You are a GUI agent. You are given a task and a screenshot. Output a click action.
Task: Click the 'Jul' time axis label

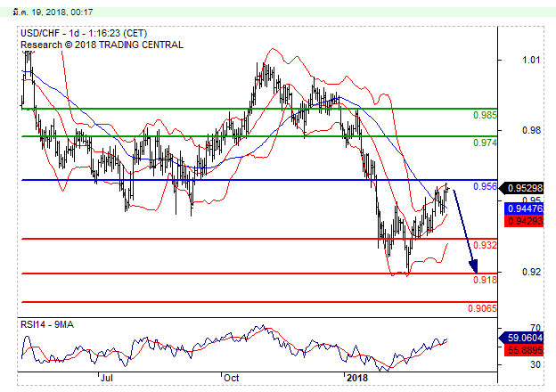pyautogui.click(x=107, y=378)
